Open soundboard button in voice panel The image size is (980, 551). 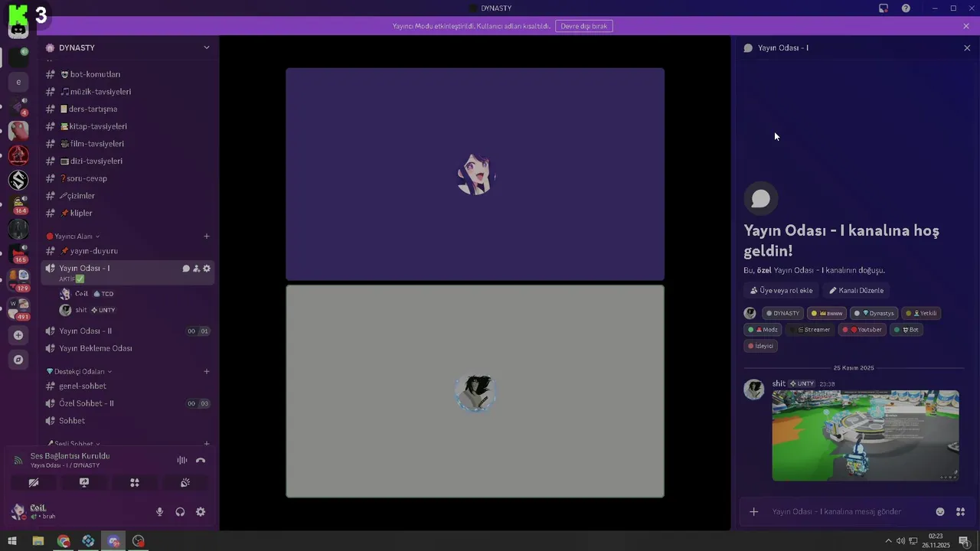coord(185,483)
